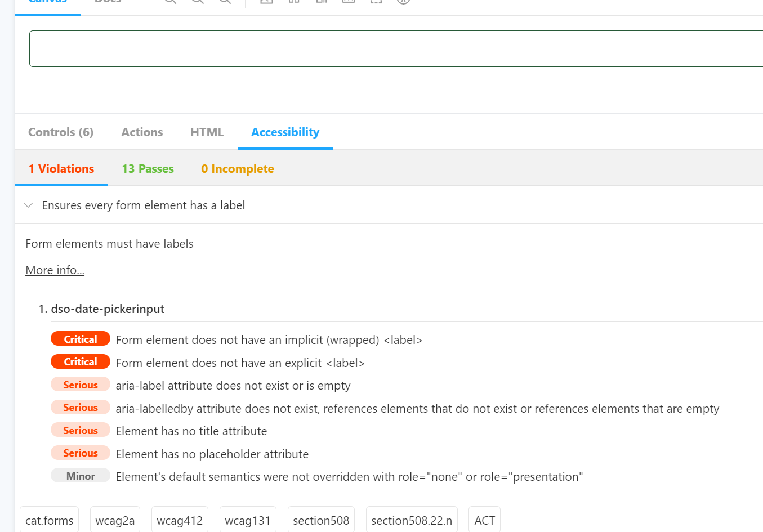Screen dimensions: 763x532
Task: Change the viewport size icon
Action: 321,2
